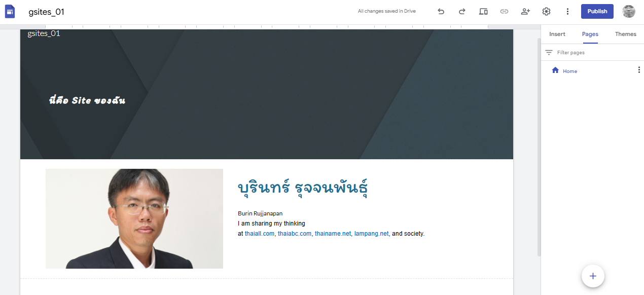
Task: Switch to the Themes tab
Action: click(x=625, y=34)
